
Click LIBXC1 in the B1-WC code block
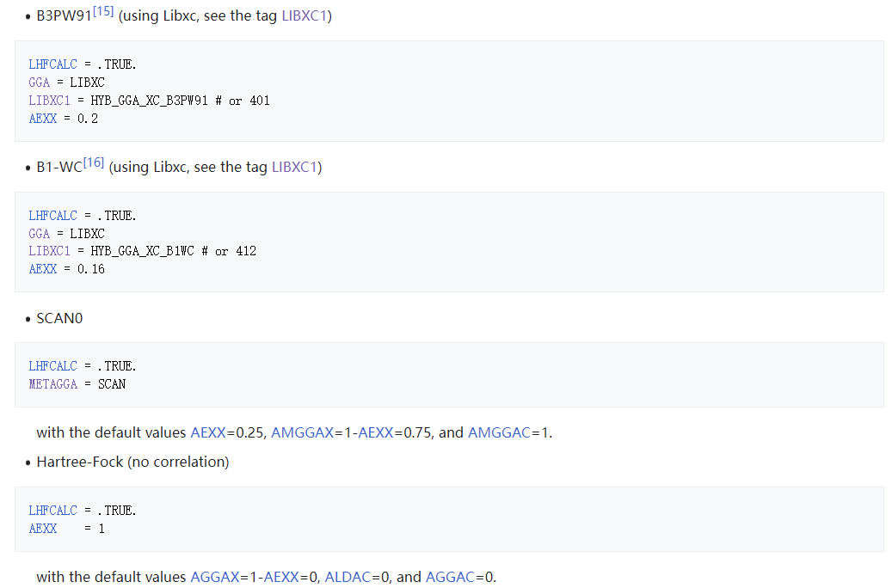pos(49,251)
